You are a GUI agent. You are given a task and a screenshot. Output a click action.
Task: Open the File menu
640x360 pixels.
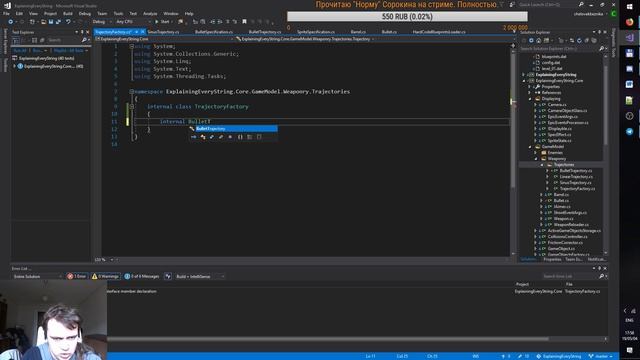click(x=6, y=13)
